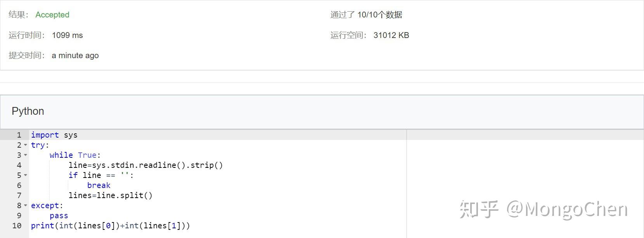Click the 31012 KB memory usage value
Image resolution: width=644 pixels, height=238 pixels.
(391, 35)
